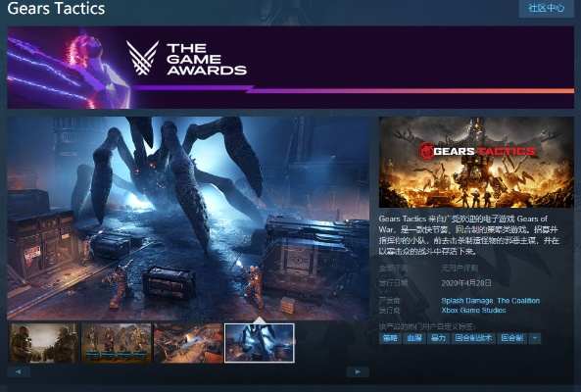The image size is (581, 392).
Task: Select the highlighted spider monster thumbnail
Action: (260, 343)
